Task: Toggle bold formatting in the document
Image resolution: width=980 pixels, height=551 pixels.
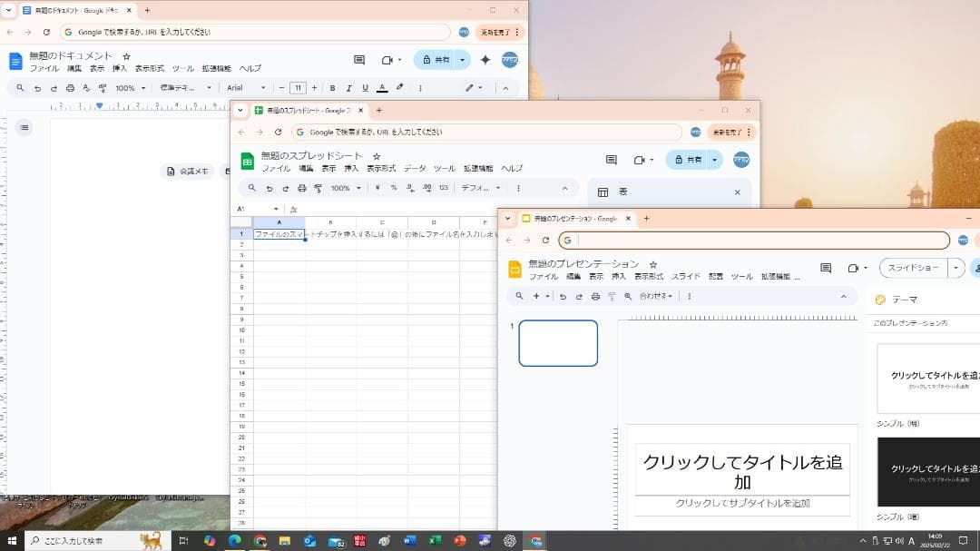Action: click(x=331, y=88)
